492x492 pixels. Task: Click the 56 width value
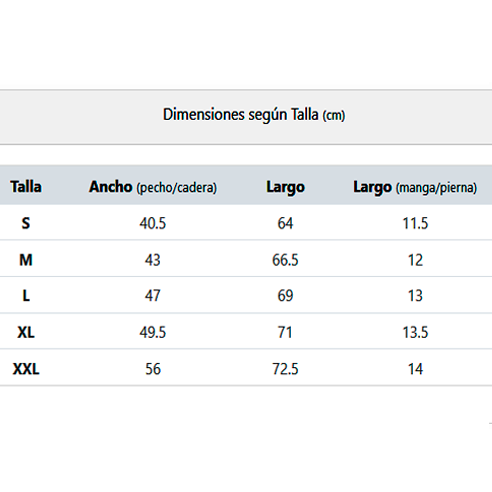click(153, 369)
